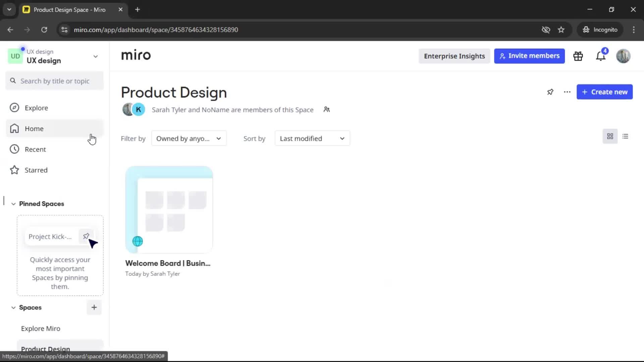Collapse the Pinned Spaces section
644x362 pixels.
13,204
